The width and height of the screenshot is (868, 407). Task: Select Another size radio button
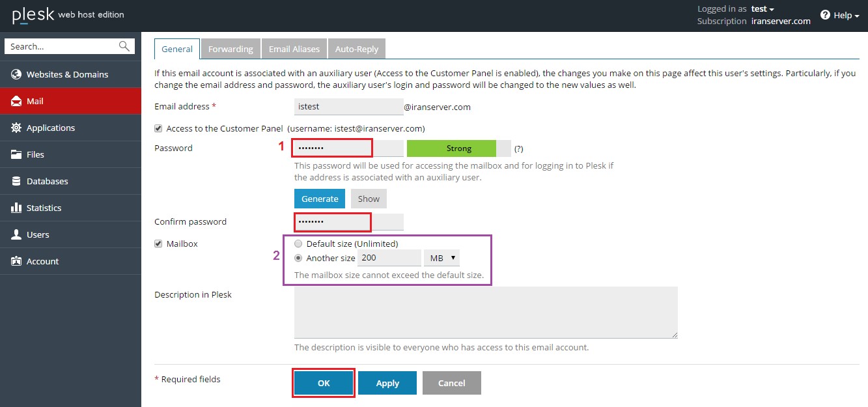click(298, 258)
